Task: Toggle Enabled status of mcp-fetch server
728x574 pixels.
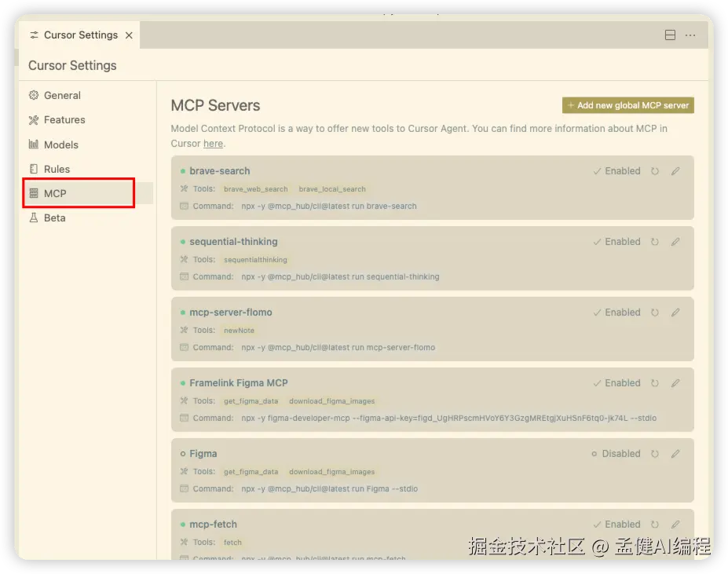Action: (x=616, y=524)
